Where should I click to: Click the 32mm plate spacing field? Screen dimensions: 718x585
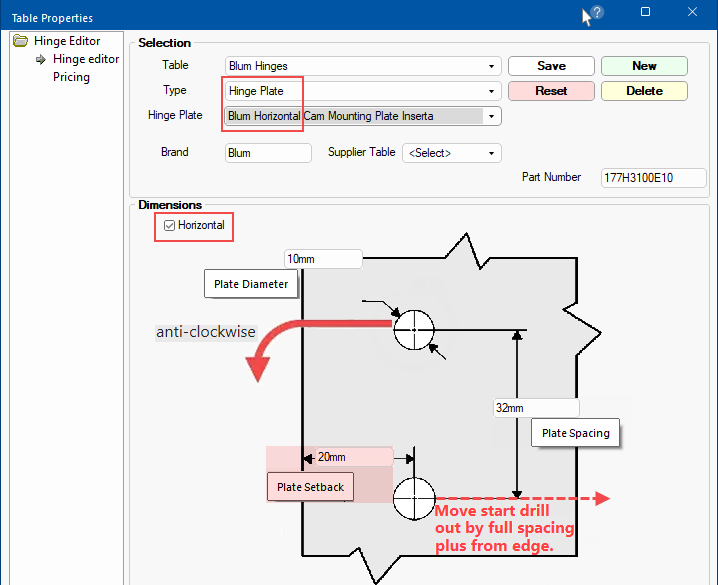tap(536, 408)
